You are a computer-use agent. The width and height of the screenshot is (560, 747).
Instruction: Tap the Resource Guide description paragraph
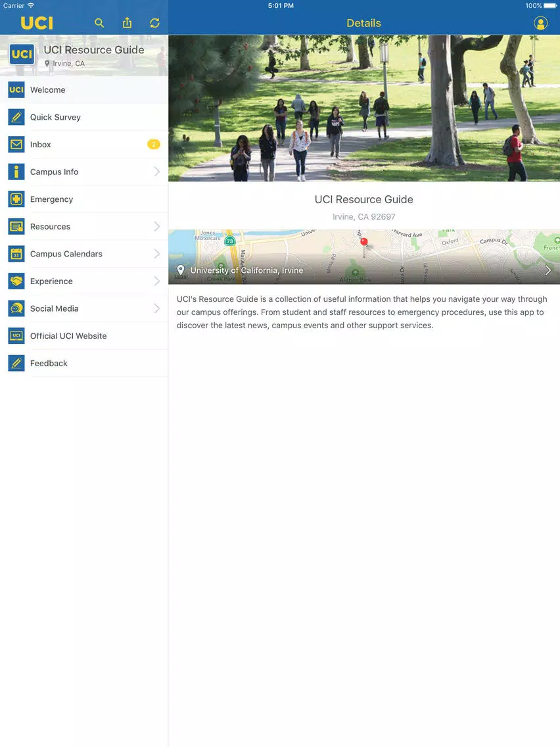click(362, 312)
